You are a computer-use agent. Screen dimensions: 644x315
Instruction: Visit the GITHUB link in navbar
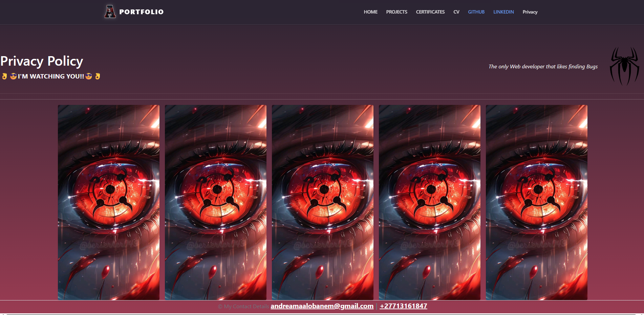coord(476,12)
